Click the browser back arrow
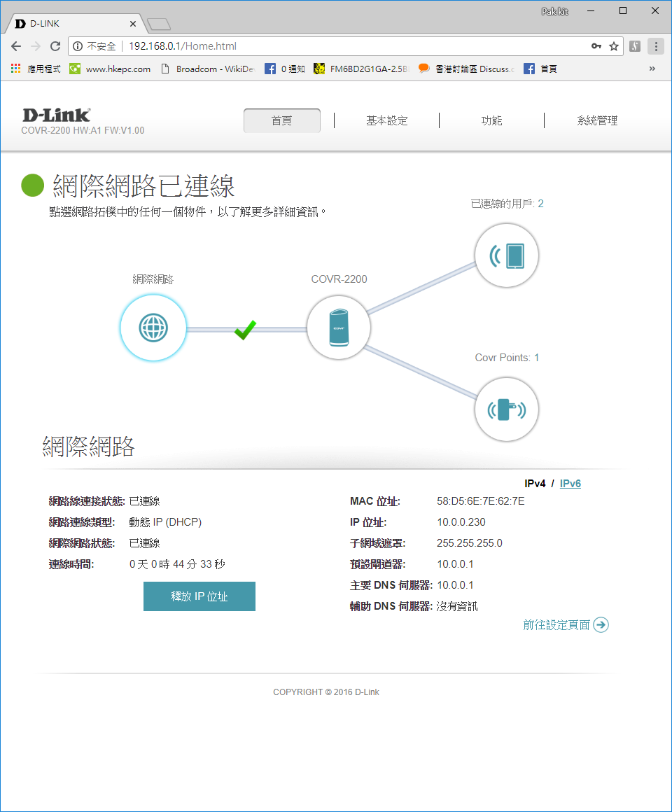 [16, 46]
